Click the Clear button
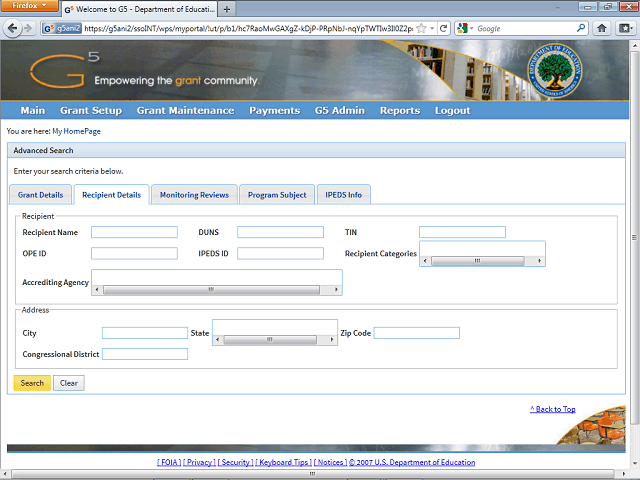Viewport: 640px width, 480px height. point(69,383)
